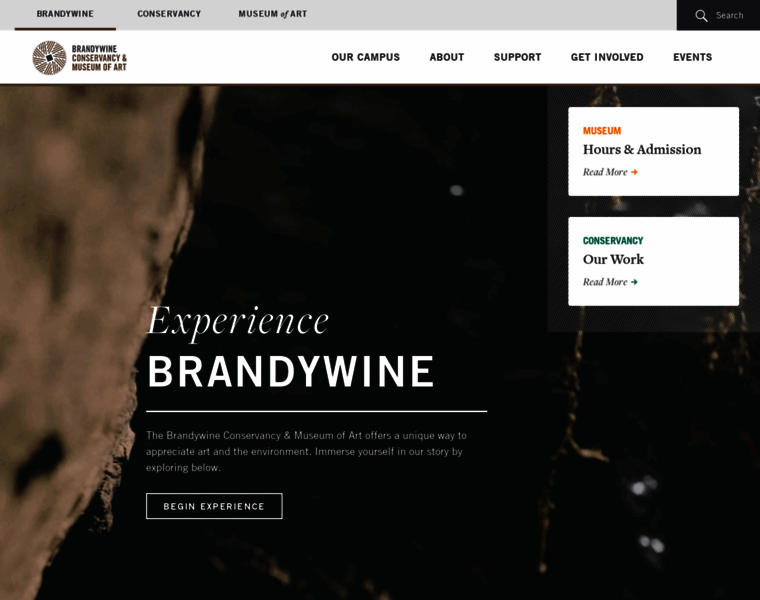Image resolution: width=760 pixels, height=600 pixels.
Task: Click the search magnifying glass icon
Action: (701, 16)
